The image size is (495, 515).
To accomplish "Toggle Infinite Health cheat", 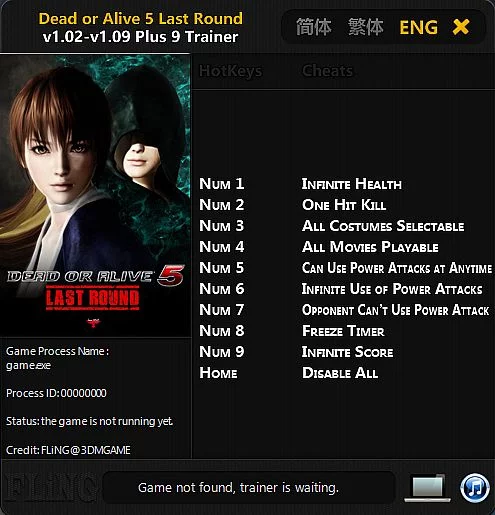I will pos(352,184).
